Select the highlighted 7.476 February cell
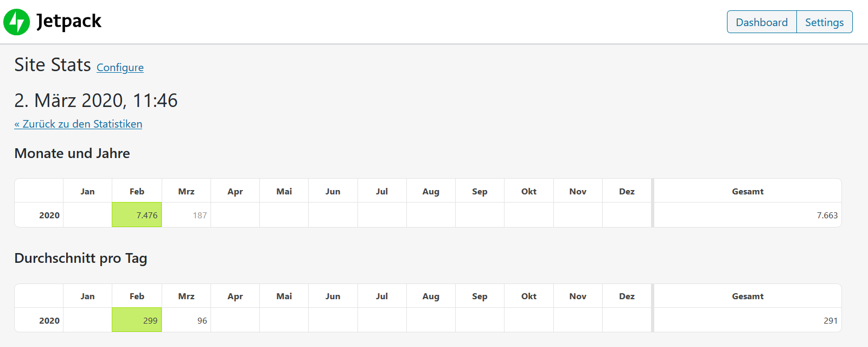The width and height of the screenshot is (868, 347). (137, 215)
